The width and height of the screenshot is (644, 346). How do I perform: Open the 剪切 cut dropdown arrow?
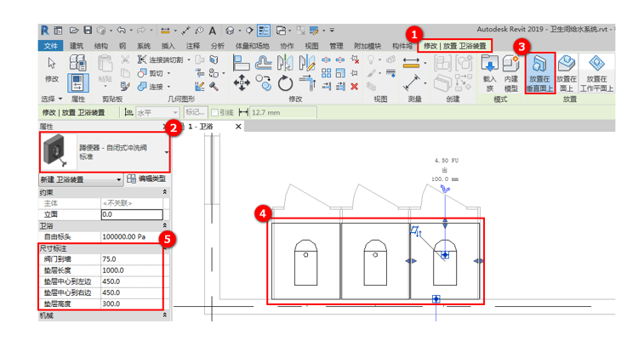click(x=168, y=73)
